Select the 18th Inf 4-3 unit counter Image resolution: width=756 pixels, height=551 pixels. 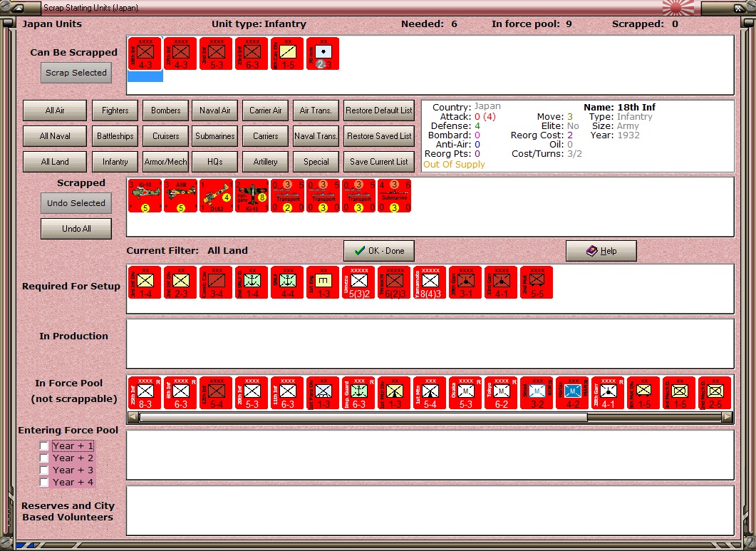[145, 53]
